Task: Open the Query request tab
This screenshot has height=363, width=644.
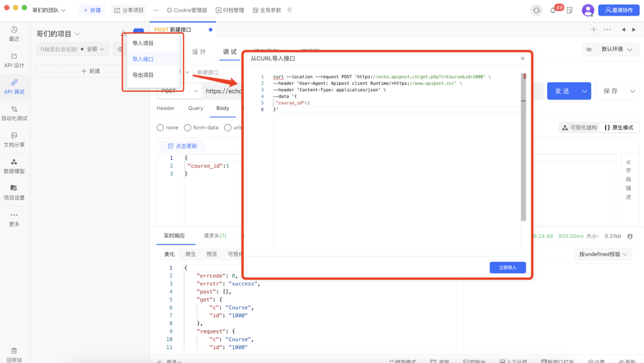Action: [196, 108]
